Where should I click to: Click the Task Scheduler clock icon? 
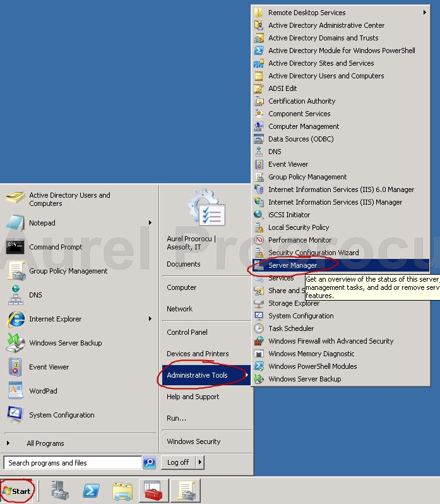(x=259, y=328)
